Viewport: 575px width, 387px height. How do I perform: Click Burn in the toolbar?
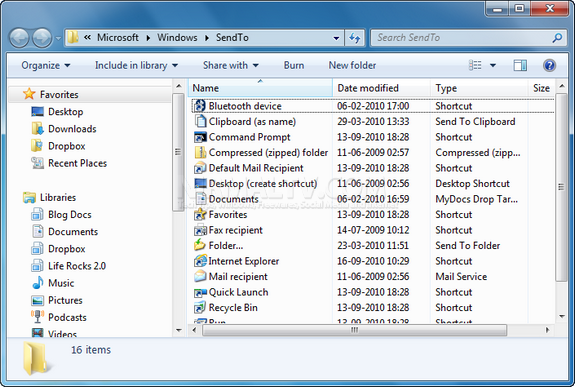(294, 65)
